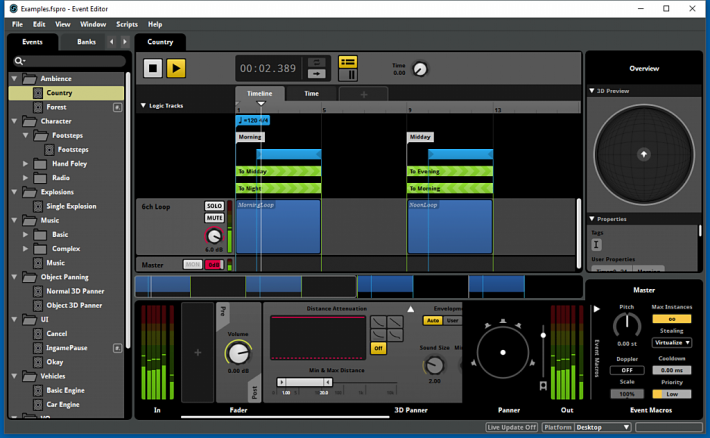Open the Window menu

(x=93, y=24)
